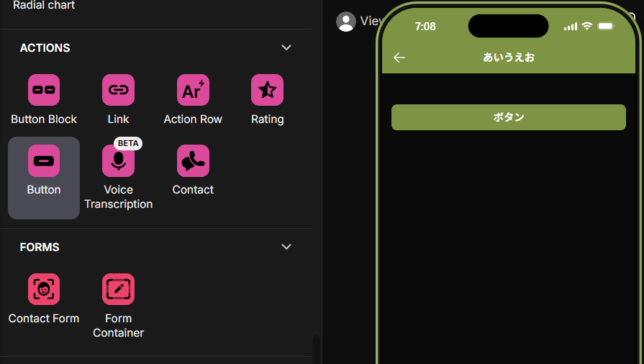Click the FORMS section heading
Viewport: 644px width, 364px height.
pyautogui.click(x=40, y=247)
